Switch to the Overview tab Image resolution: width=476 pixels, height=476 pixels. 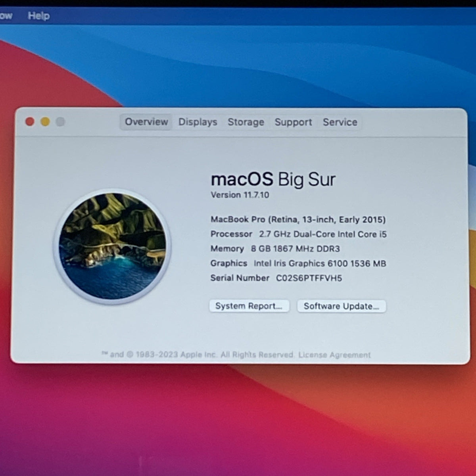click(146, 122)
